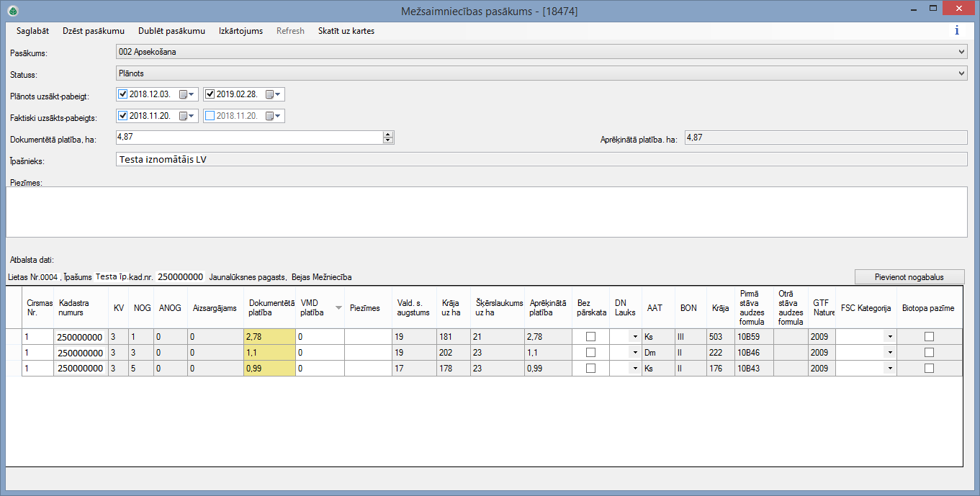Image resolution: width=980 pixels, height=496 pixels.
Task: Click Skatīt uz kartes to view map
Action: tap(346, 31)
